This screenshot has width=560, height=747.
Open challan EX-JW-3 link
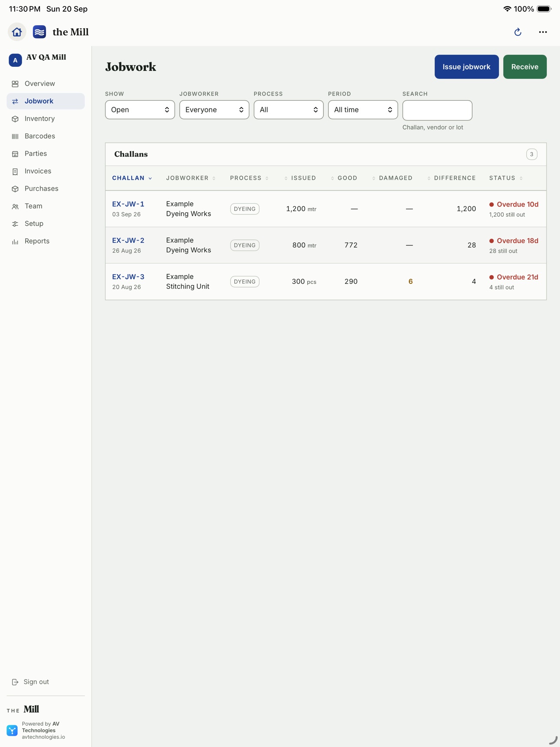coord(128,277)
